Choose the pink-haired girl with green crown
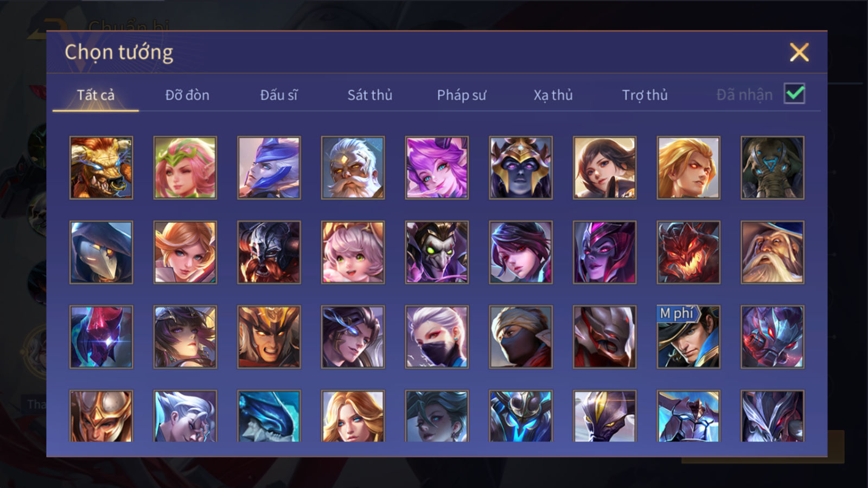The height and width of the screenshot is (488, 868). point(185,168)
